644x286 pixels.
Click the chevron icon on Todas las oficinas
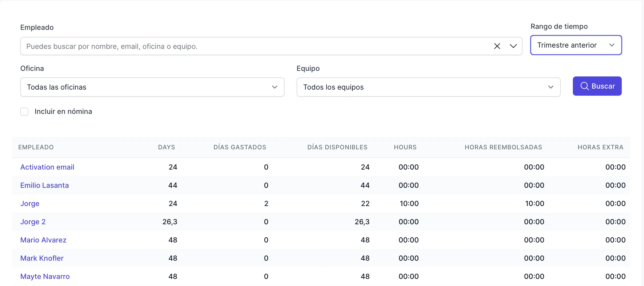click(275, 87)
